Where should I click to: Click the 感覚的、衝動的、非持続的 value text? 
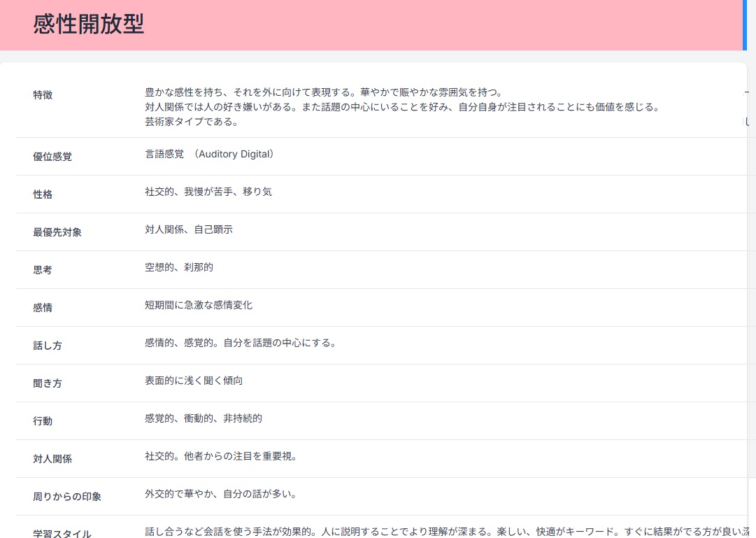[203, 418]
